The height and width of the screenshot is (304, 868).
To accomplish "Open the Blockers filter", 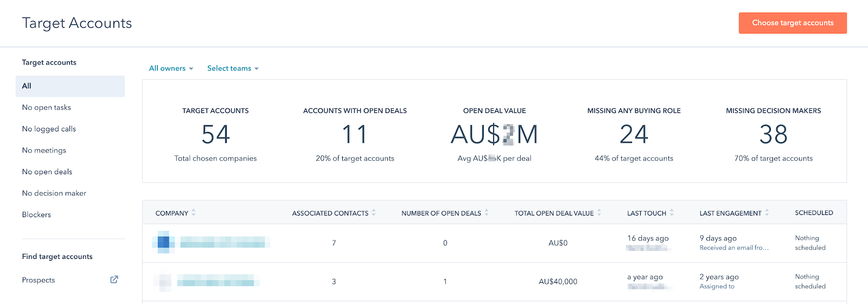I will click(36, 214).
